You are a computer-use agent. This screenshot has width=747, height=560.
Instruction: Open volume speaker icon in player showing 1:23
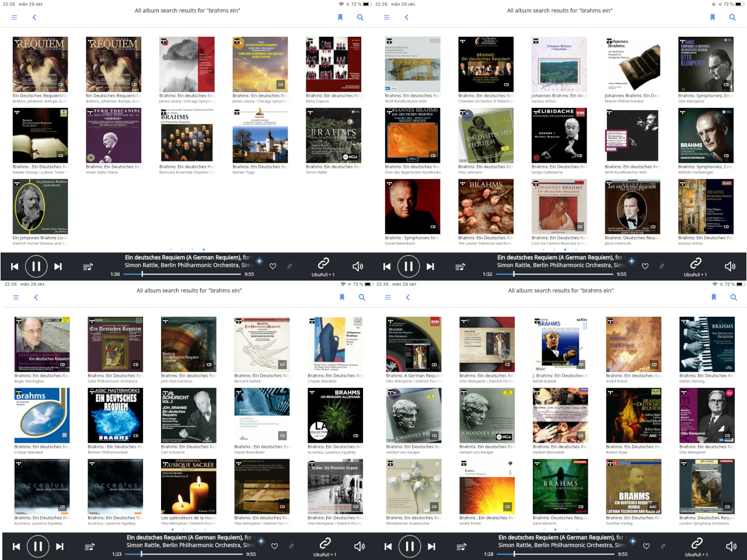pyautogui.click(x=359, y=546)
